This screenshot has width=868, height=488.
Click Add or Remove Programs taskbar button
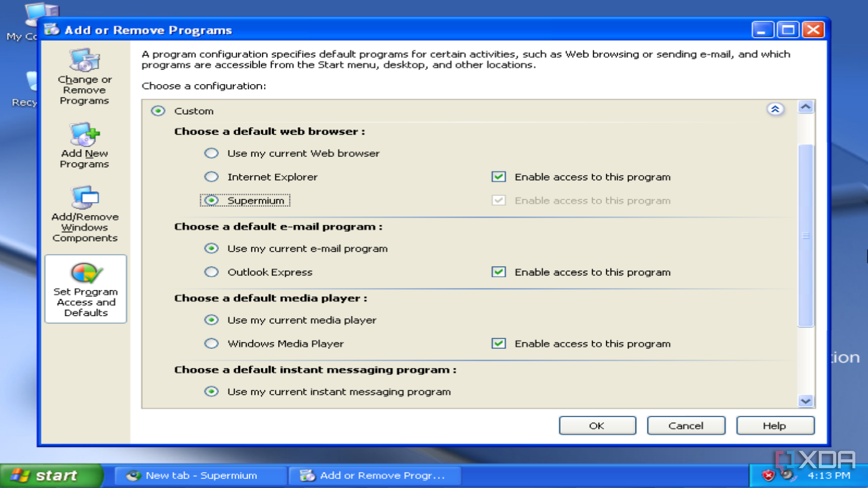[x=375, y=476]
